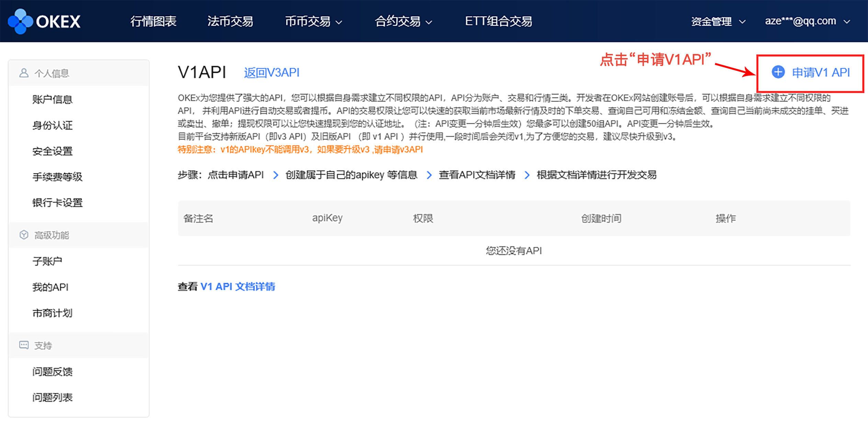Open 子账户 in the sidebar

point(47,261)
